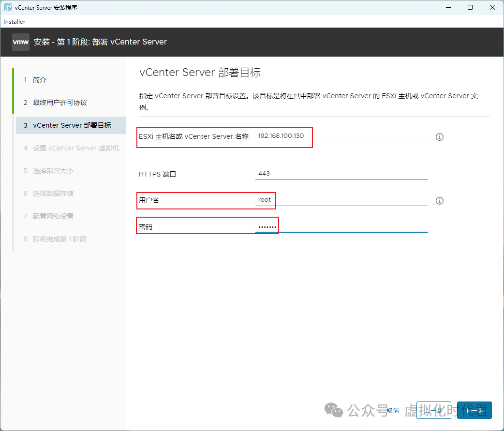This screenshot has height=431, width=504.
Task: Click the description paragraph starting with 指定 vCenter Server
Action: point(309,102)
